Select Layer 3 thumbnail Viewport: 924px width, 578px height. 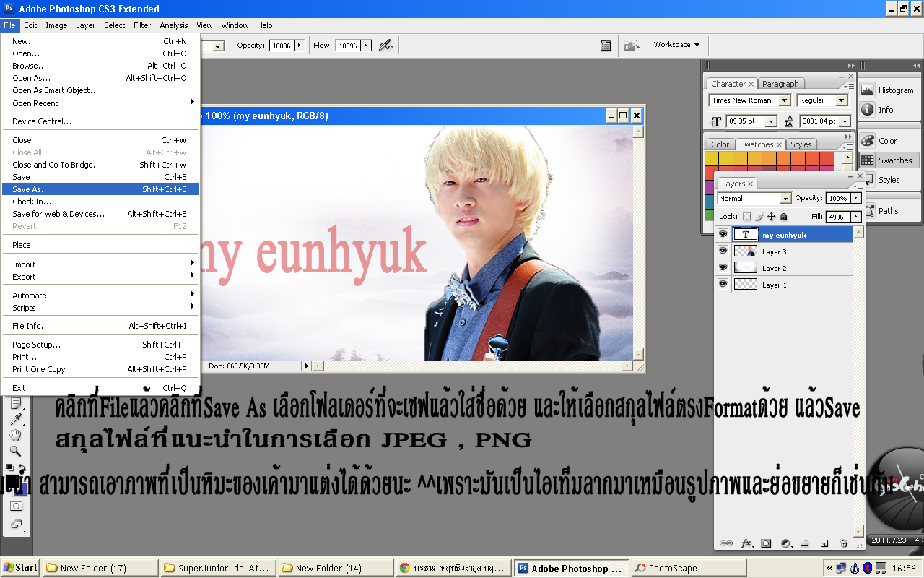pos(745,251)
